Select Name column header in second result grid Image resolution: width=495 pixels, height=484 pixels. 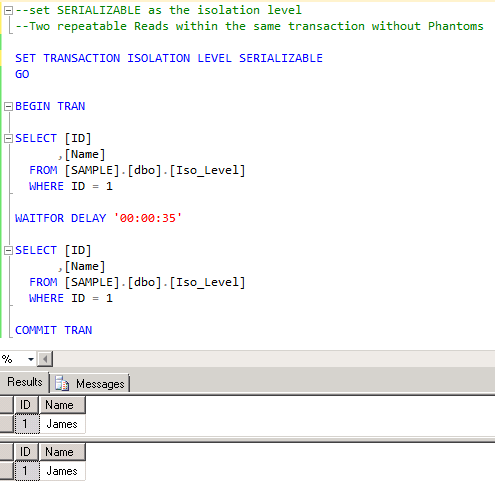tap(62, 452)
